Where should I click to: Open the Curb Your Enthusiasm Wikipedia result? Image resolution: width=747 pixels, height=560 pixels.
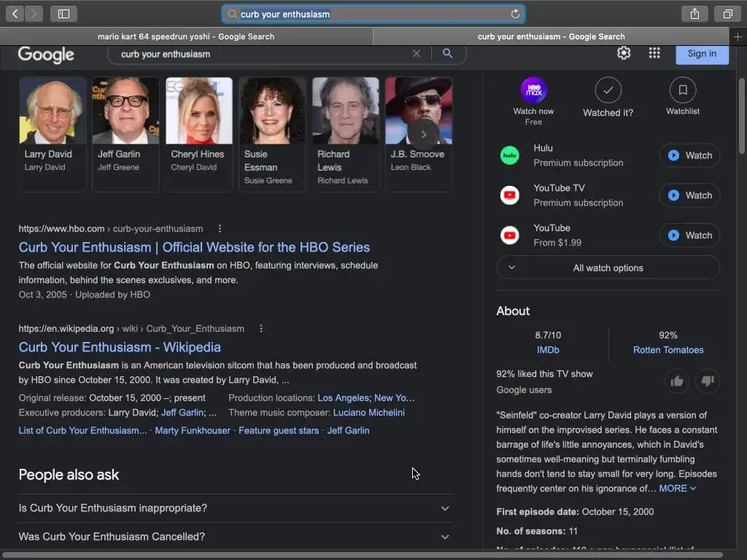click(x=120, y=347)
